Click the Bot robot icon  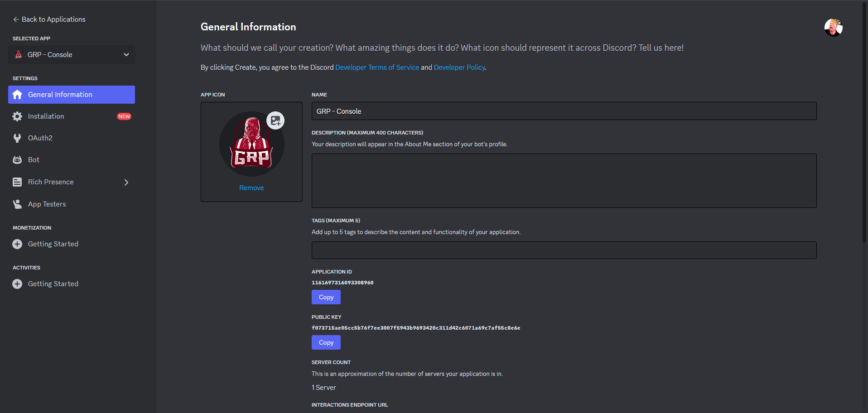coord(17,160)
